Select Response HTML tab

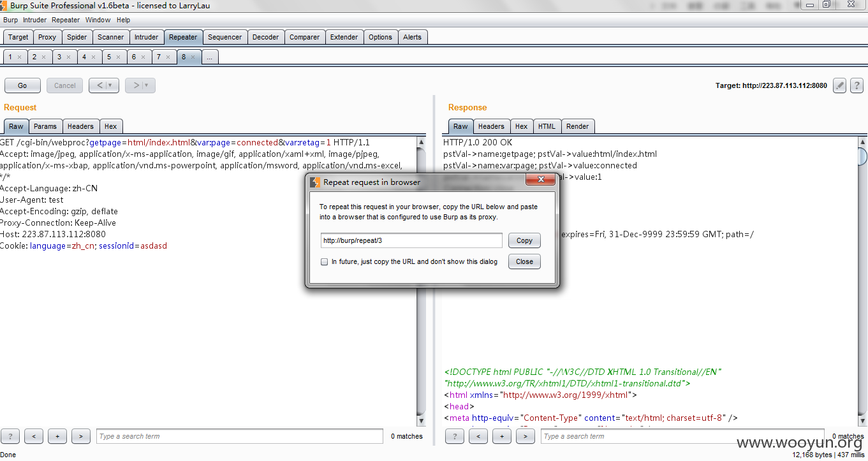point(547,126)
